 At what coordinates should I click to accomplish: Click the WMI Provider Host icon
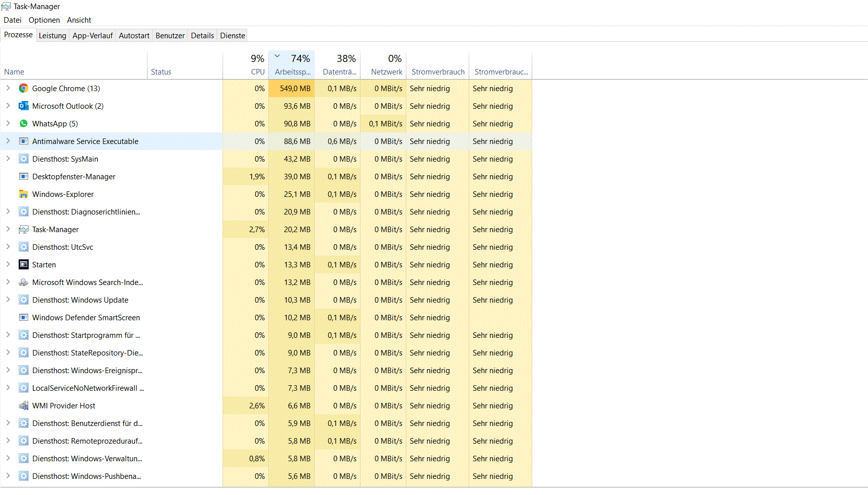point(24,406)
